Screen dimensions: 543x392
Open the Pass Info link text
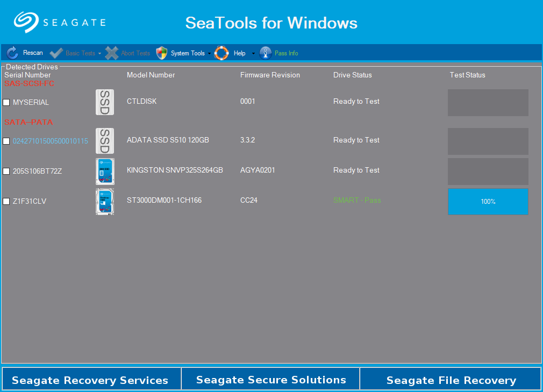click(287, 53)
